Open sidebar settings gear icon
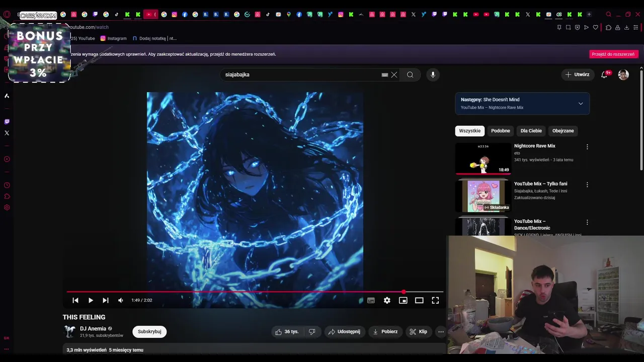Viewport: 644px width, 362px height. (7, 208)
